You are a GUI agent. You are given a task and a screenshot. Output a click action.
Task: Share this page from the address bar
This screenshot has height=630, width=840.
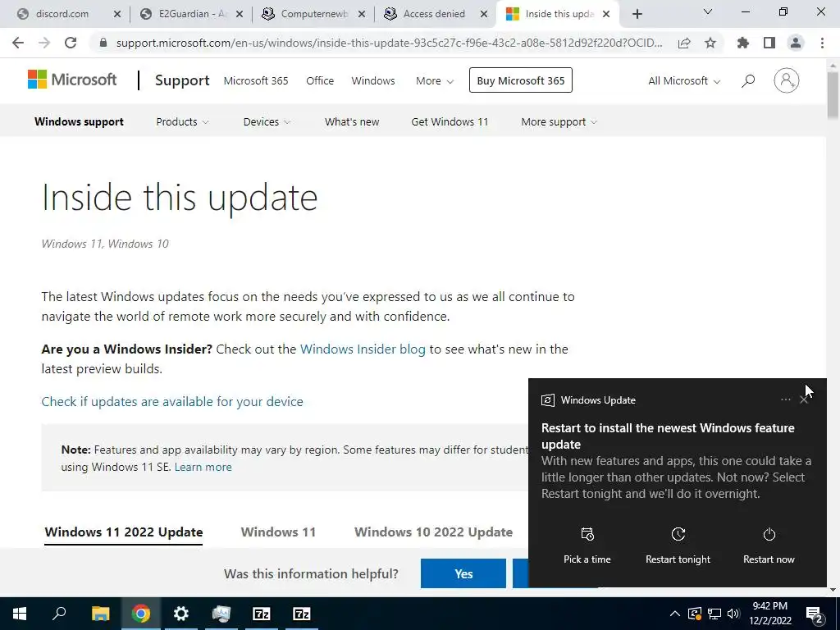point(683,43)
